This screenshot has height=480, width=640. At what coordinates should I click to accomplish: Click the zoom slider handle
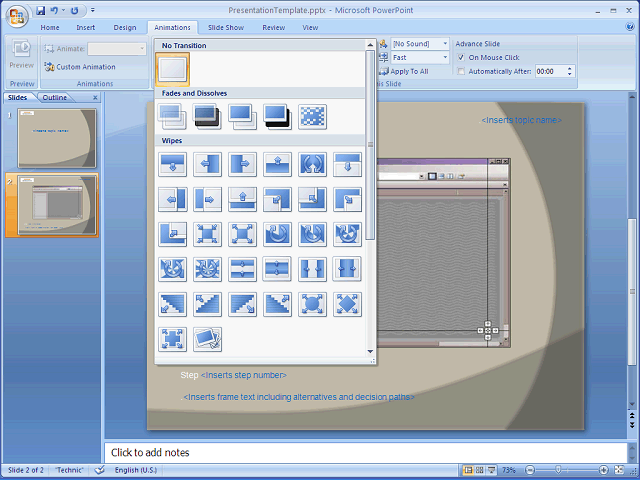(558, 470)
